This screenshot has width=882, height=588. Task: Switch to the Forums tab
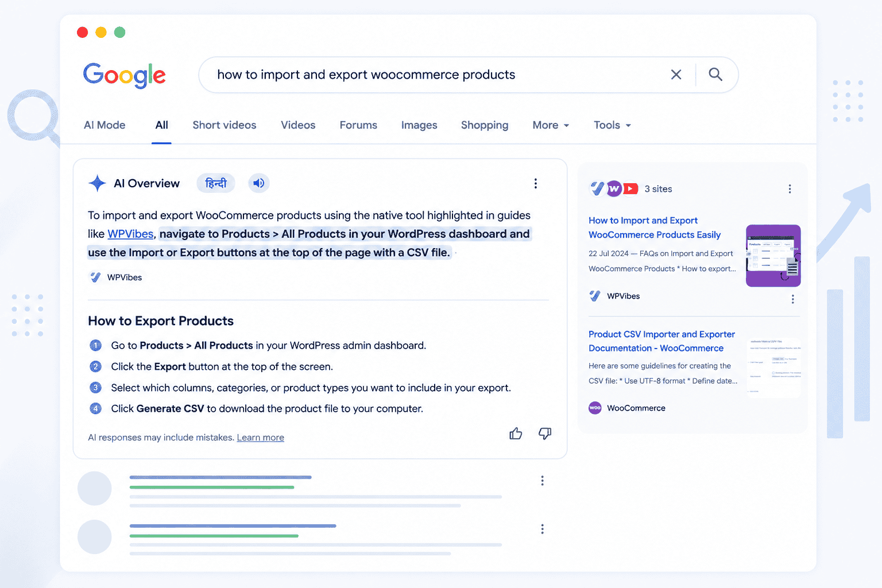pos(358,125)
